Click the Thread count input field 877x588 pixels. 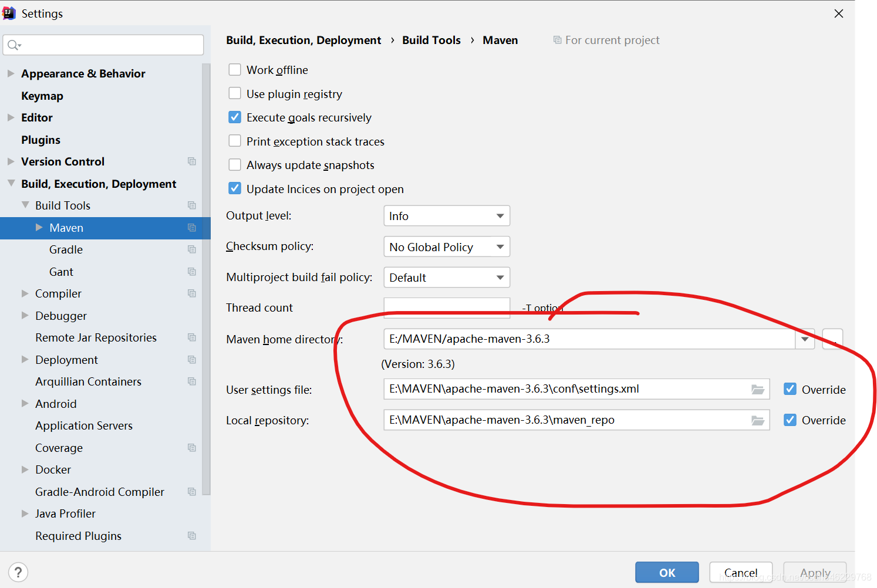pyautogui.click(x=447, y=307)
